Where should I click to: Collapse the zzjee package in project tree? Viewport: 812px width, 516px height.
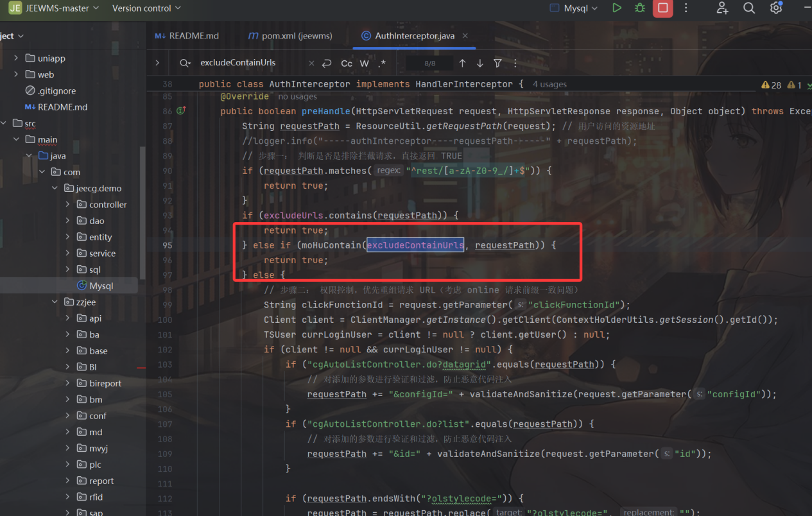(55, 302)
